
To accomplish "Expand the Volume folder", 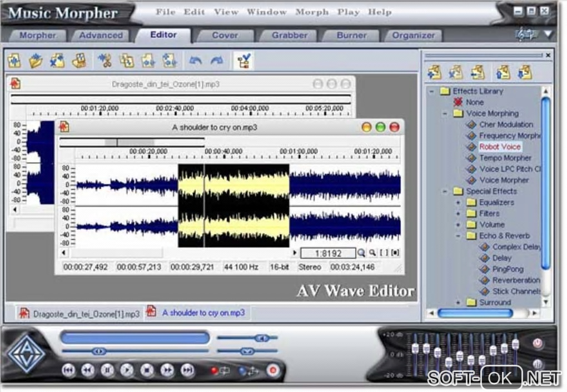I will click(x=458, y=225).
